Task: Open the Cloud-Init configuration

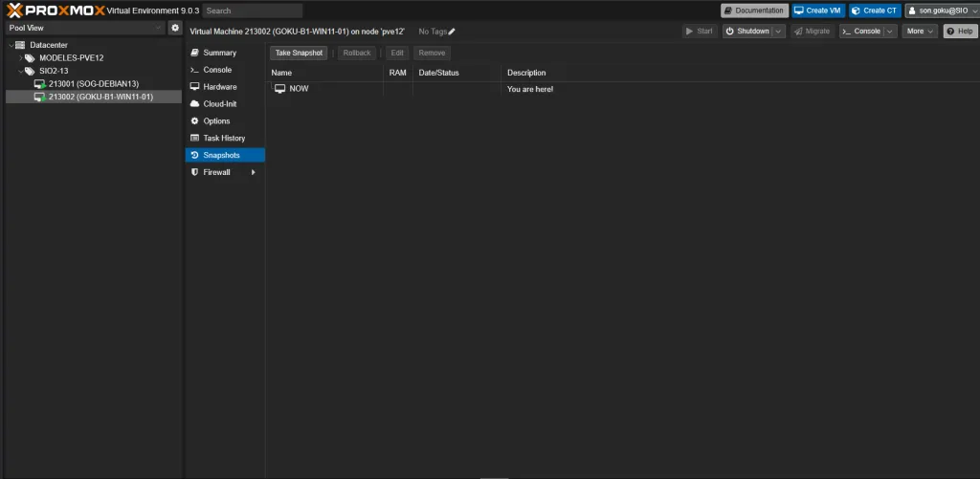Action: [x=219, y=104]
